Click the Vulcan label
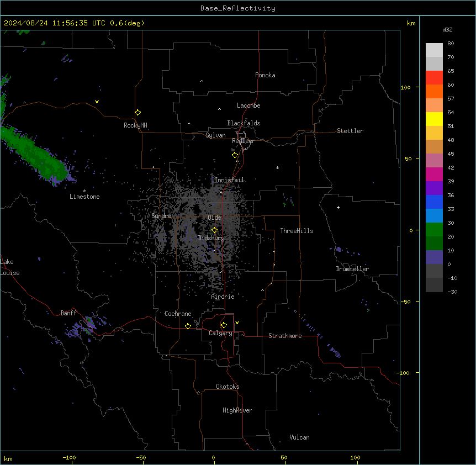This screenshot has width=476, height=465. pyautogui.click(x=299, y=437)
